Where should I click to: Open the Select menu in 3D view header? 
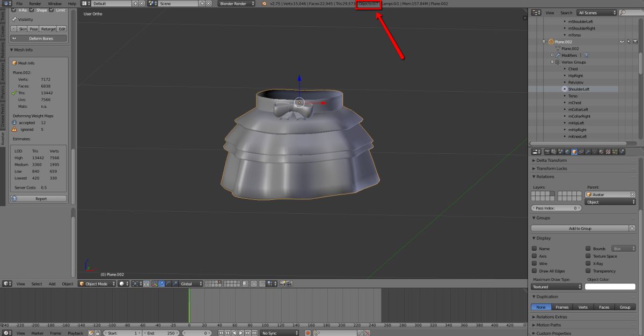pos(36,283)
